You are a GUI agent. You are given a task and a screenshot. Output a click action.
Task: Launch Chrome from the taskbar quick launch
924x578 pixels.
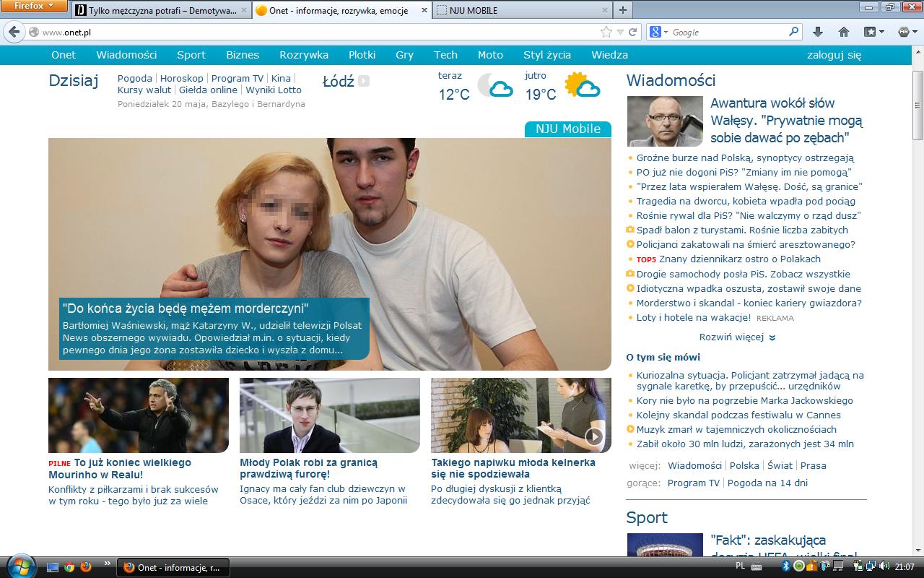[69, 567]
